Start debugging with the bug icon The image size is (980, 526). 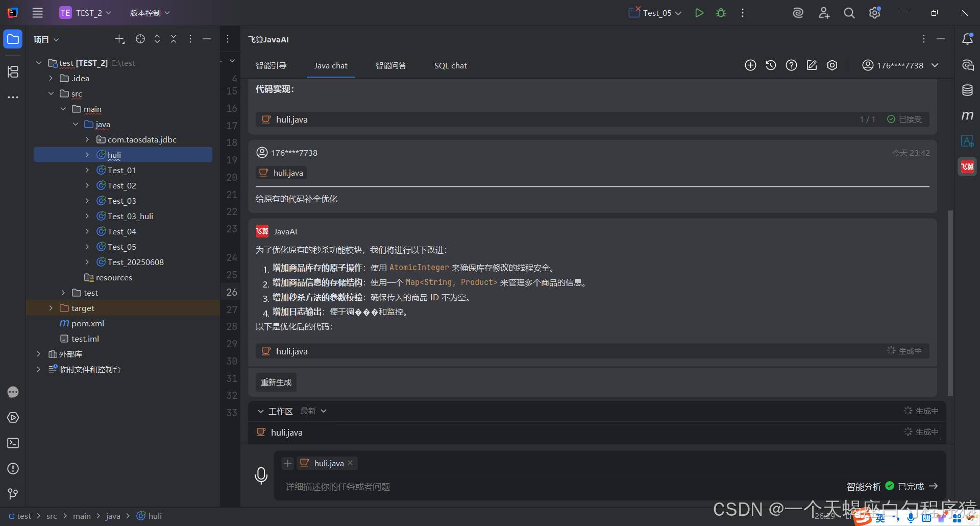(x=721, y=13)
